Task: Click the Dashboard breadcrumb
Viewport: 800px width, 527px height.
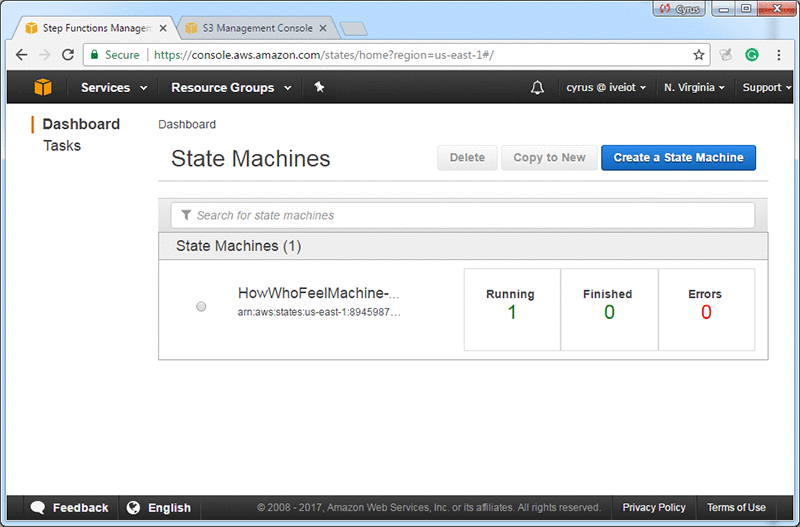Action: pos(187,124)
